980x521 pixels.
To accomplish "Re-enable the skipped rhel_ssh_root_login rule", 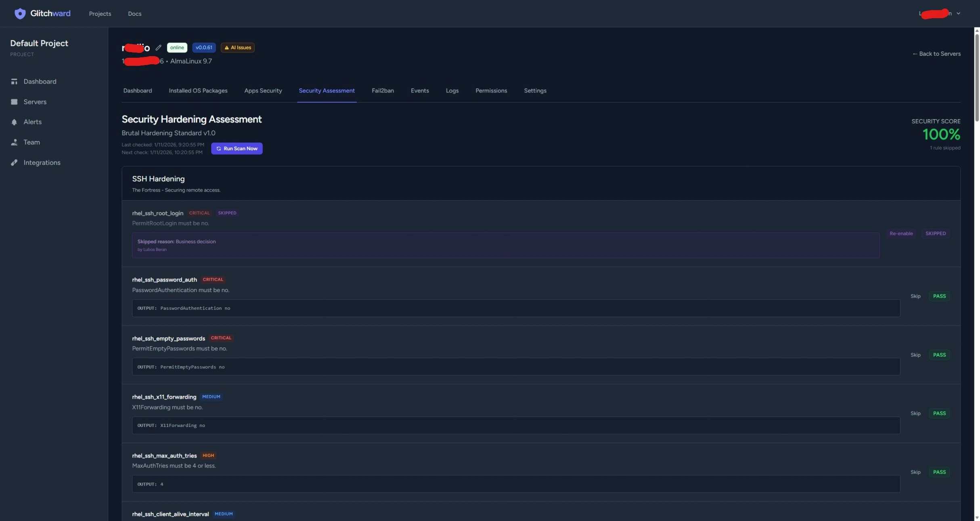I will pyautogui.click(x=901, y=233).
